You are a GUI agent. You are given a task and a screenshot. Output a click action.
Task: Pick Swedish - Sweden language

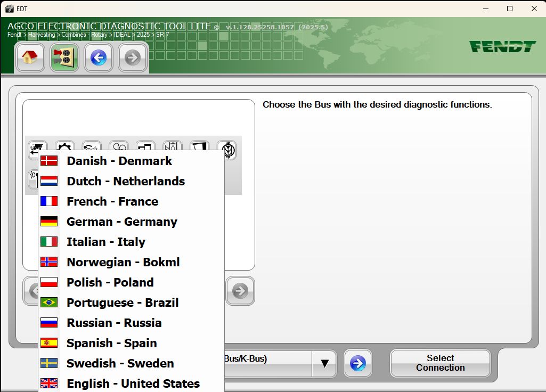click(x=131, y=363)
